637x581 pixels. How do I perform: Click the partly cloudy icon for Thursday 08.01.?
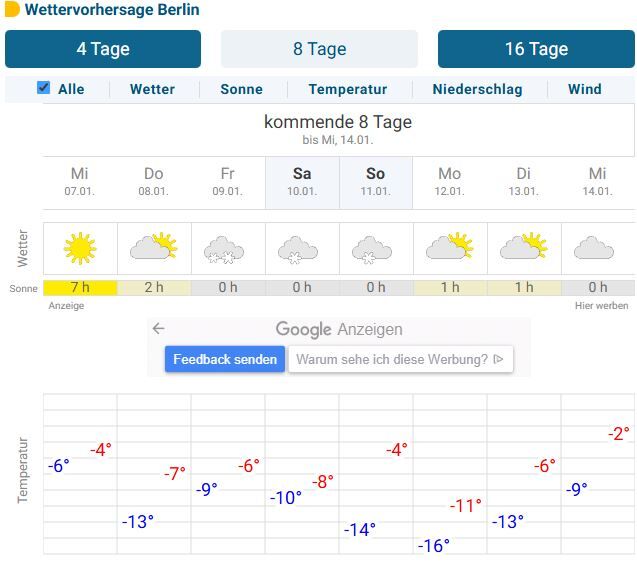pyautogui.click(x=154, y=246)
